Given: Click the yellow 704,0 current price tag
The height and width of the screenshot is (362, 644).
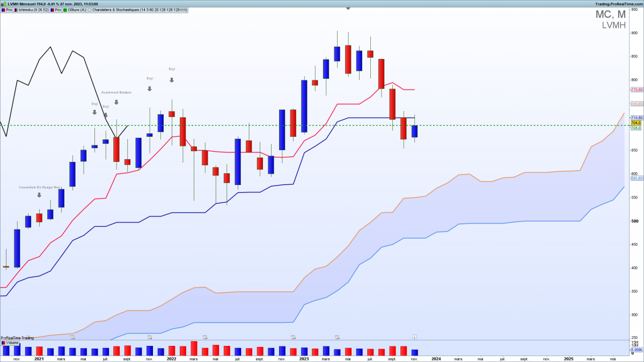Looking at the screenshot, I should tap(636, 123).
